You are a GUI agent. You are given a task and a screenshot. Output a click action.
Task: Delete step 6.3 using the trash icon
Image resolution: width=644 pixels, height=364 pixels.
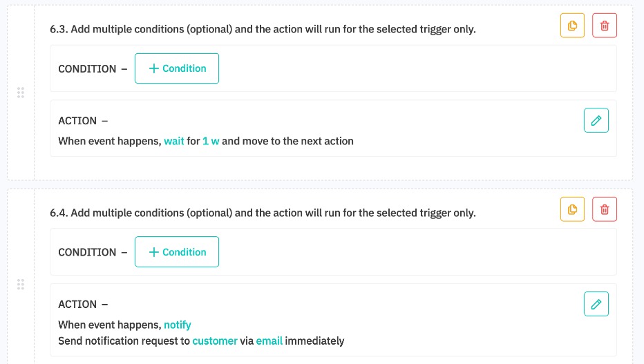click(605, 26)
